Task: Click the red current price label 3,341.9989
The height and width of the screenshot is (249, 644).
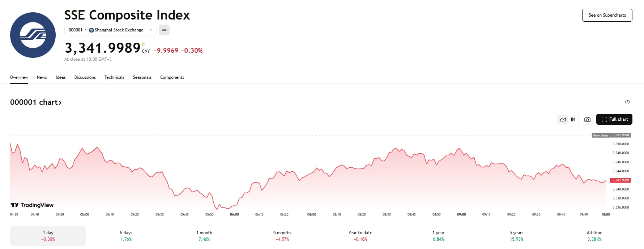Action: click(620, 180)
